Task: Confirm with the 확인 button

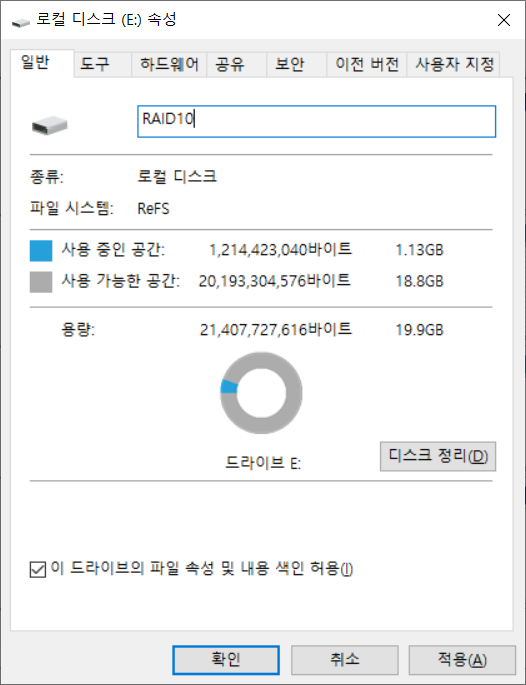Action: point(226,660)
